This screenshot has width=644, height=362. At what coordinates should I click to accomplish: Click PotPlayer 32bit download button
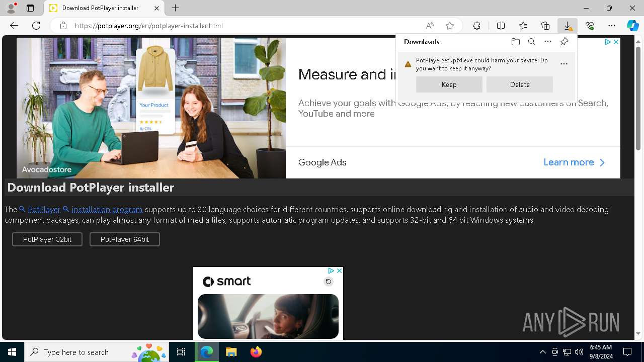[x=47, y=239]
